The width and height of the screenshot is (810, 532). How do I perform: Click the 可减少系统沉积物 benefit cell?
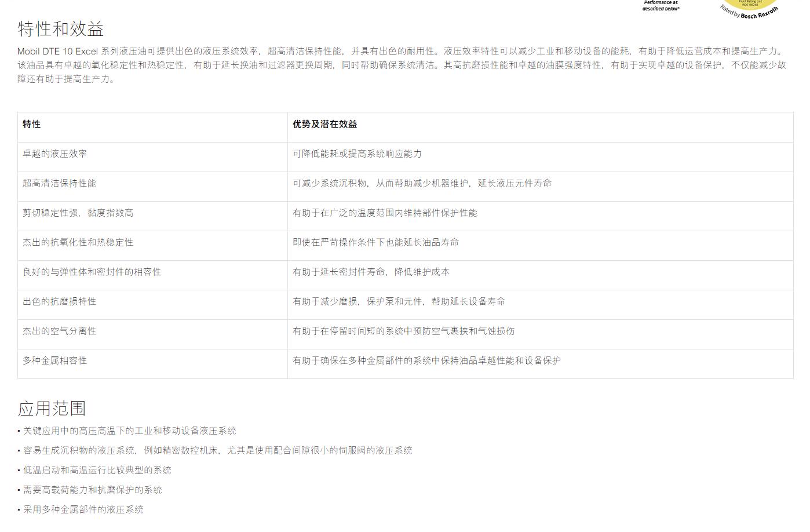541,187
